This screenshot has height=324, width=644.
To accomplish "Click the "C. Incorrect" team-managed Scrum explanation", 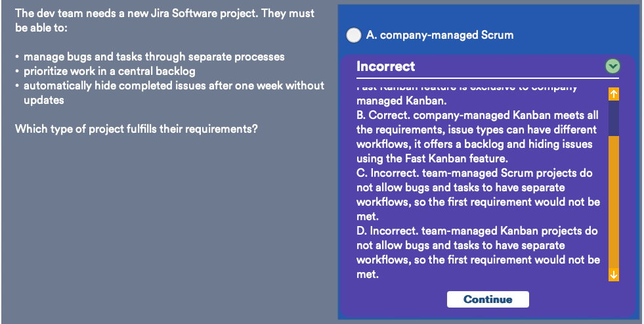I will (478, 195).
